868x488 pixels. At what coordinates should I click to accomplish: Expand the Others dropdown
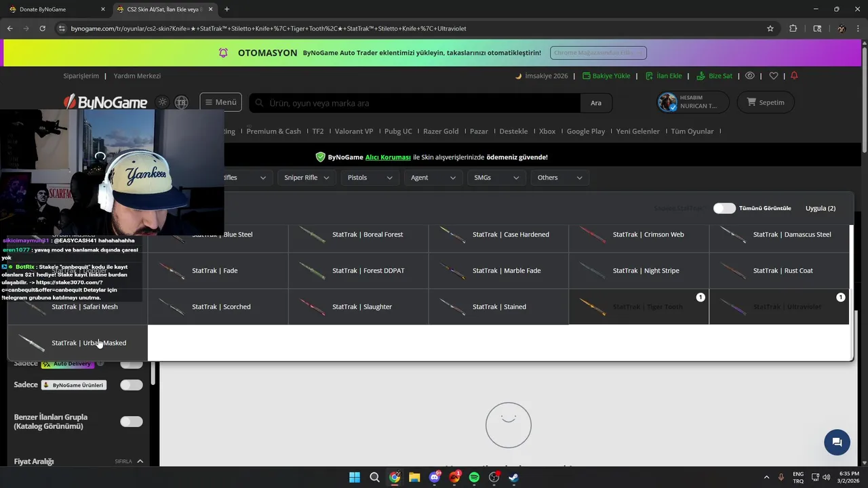(559, 178)
